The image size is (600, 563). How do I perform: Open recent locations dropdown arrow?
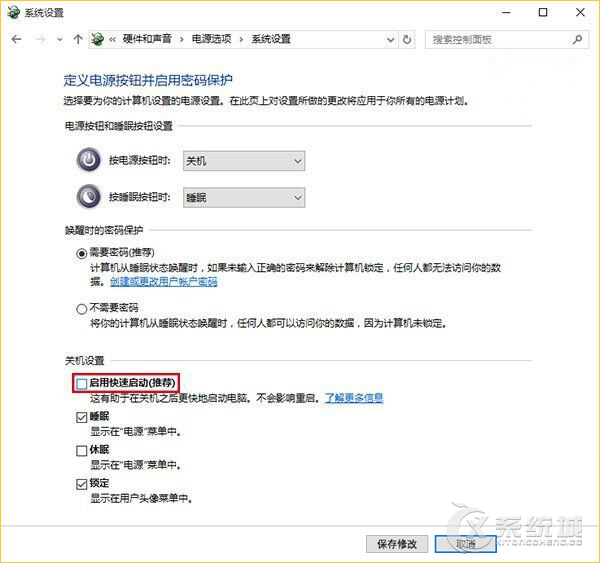pos(60,39)
